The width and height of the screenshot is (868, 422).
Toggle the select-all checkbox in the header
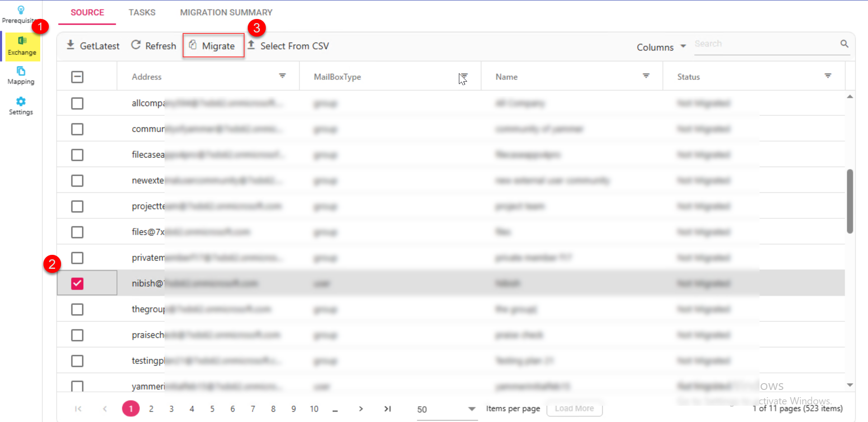[x=77, y=77]
